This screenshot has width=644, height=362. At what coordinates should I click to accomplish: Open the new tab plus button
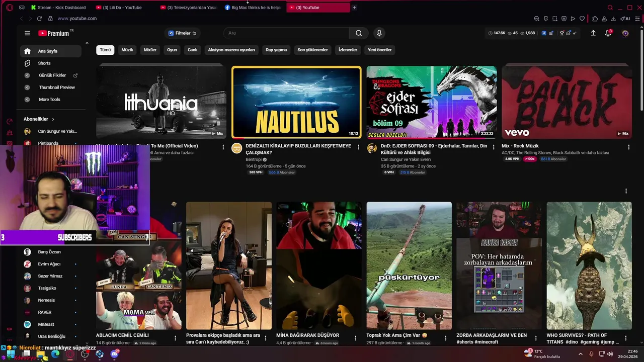click(354, 8)
